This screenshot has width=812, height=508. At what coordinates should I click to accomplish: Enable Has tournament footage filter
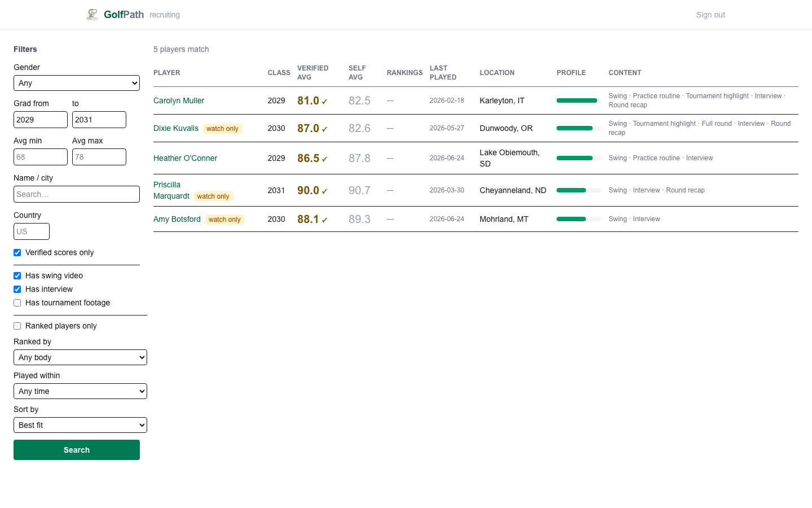17,303
